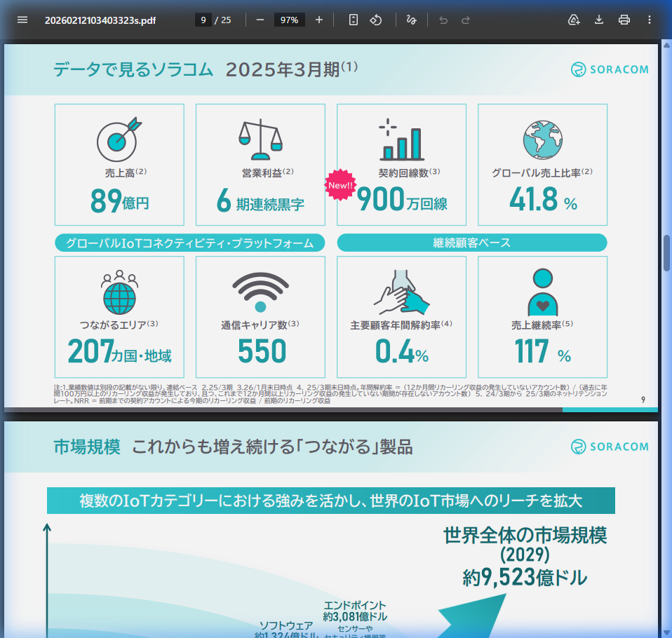Download the PDF file
672x638 pixels.
coord(598,20)
